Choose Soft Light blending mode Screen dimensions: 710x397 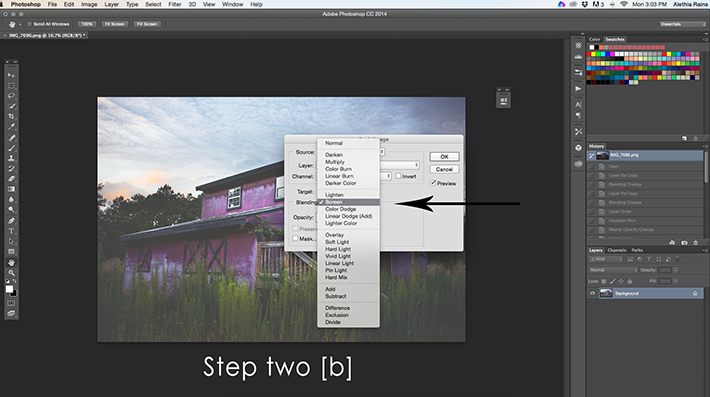[337, 242]
